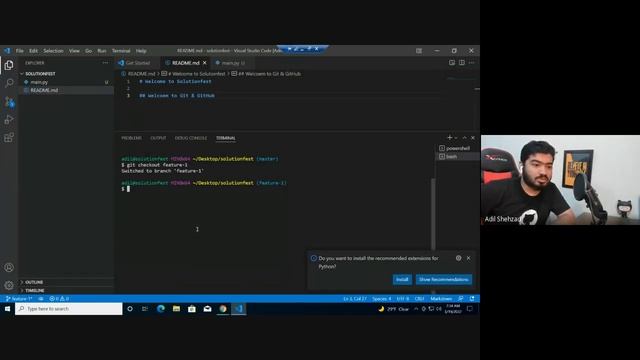640x360 pixels.
Task: Create a new terminal with plus icon
Action: click(449, 138)
